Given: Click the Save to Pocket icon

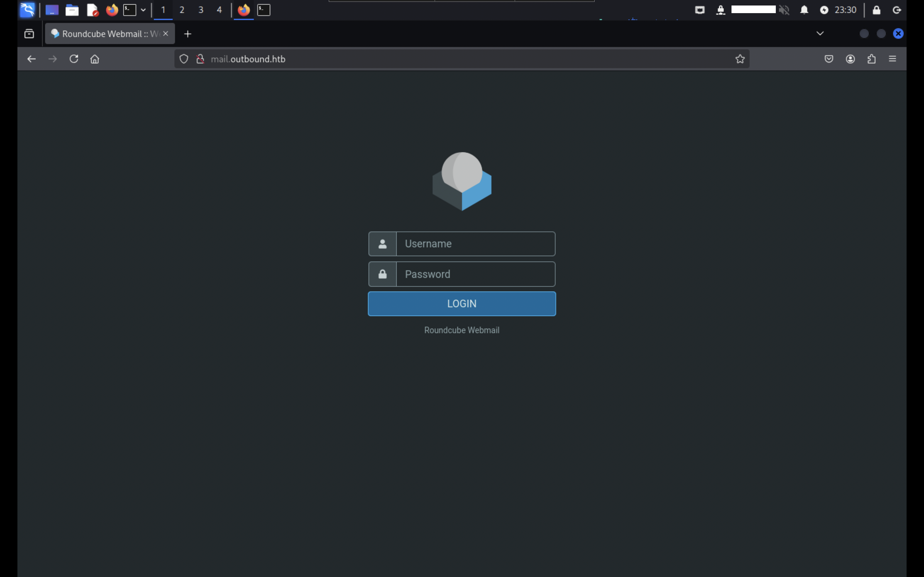Looking at the screenshot, I should tap(829, 59).
